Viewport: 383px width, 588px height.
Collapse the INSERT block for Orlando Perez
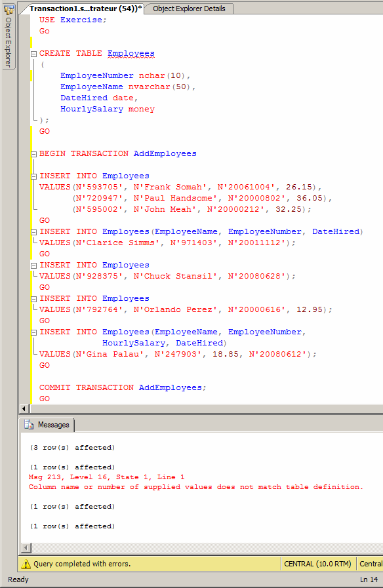click(x=33, y=299)
